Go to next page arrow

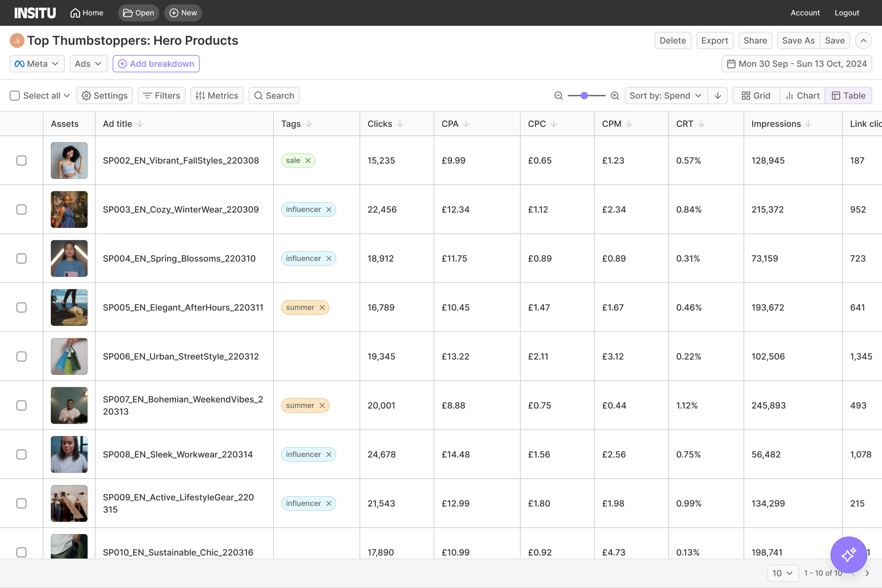(x=867, y=573)
